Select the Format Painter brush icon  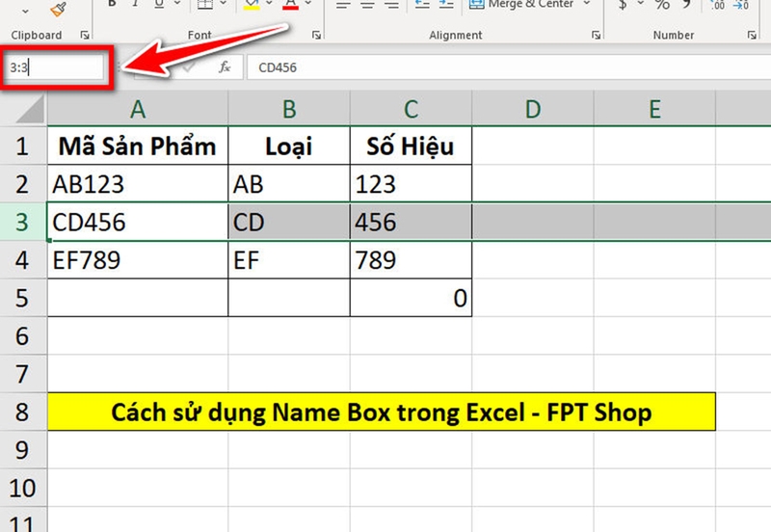click(58, 9)
